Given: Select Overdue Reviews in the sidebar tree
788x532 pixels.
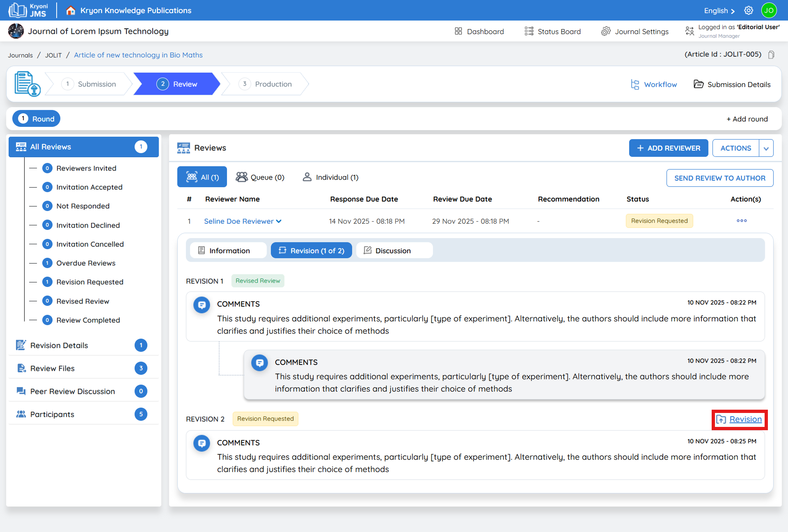Looking at the screenshot, I should pyautogui.click(x=86, y=263).
